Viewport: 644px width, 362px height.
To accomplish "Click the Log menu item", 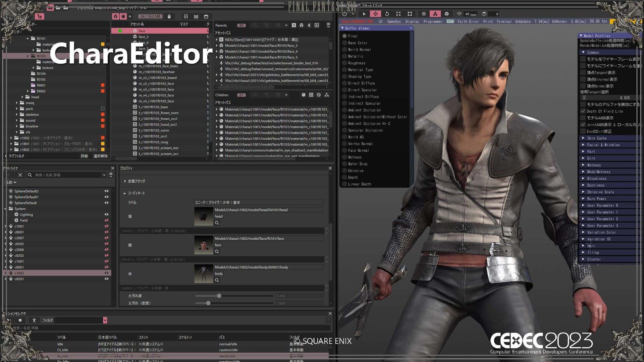I will (450, 21).
